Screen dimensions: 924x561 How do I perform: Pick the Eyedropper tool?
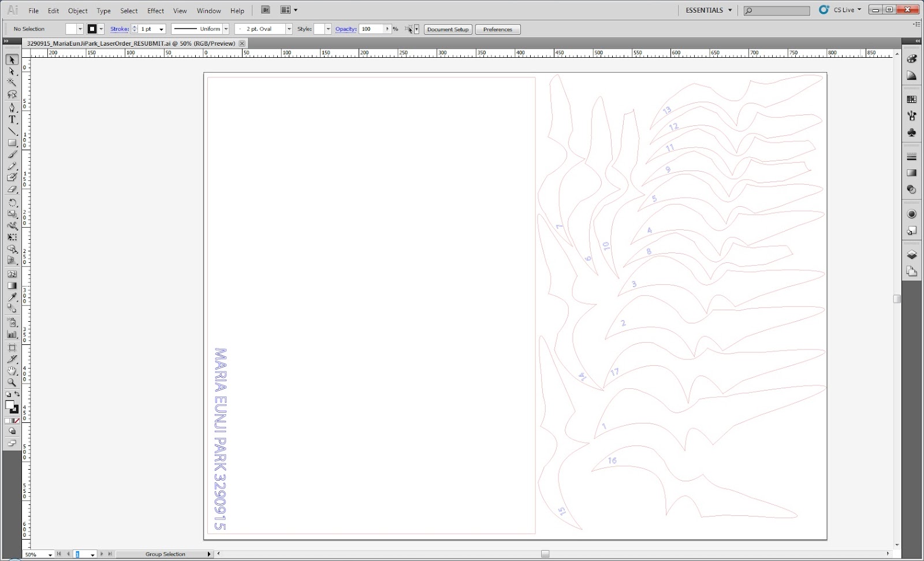pyautogui.click(x=12, y=298)
